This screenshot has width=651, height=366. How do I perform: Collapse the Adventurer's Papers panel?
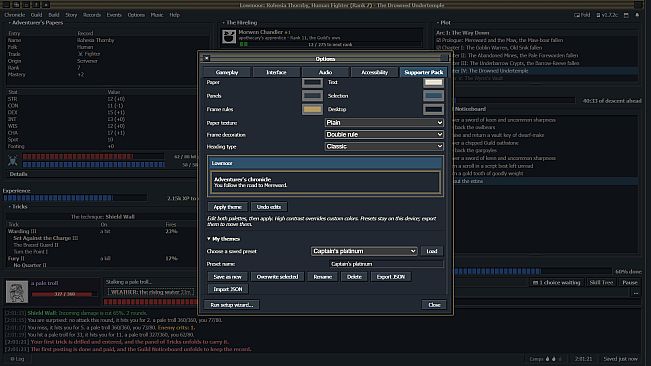(35, 23)
